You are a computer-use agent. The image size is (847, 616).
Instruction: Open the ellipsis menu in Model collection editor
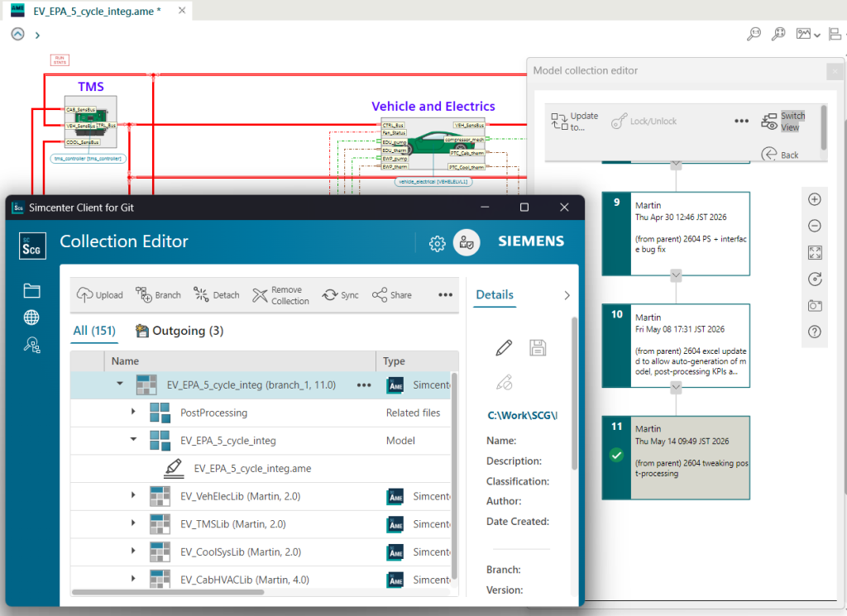pos(742,121)
